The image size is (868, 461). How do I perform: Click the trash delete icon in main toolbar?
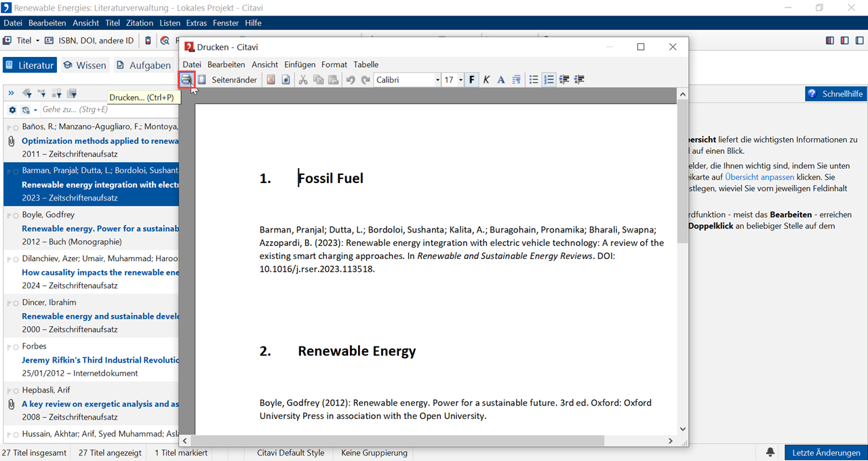149,41
